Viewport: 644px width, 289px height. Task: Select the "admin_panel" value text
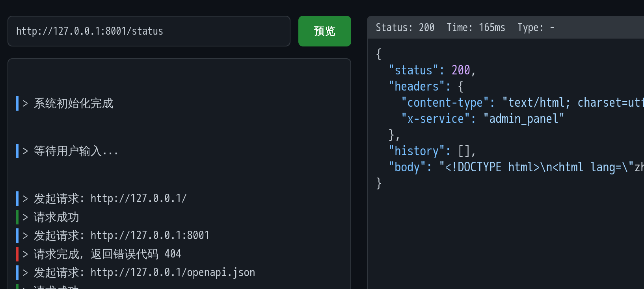pos(524,119)
